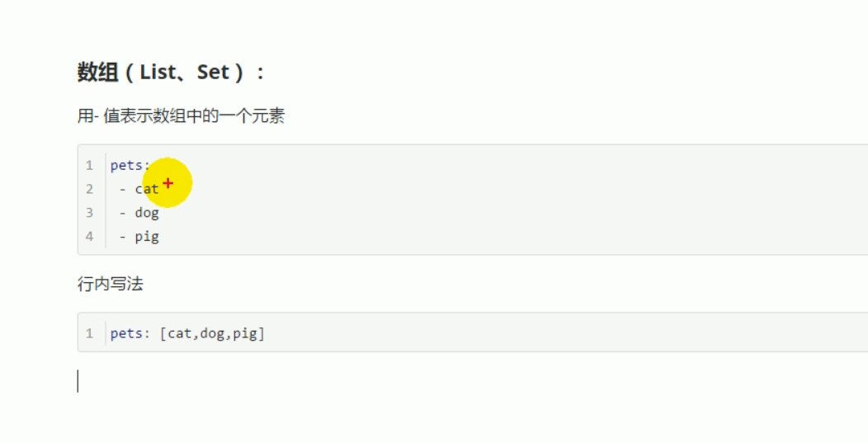Image resolution: width=868 pixels, height=443 pixels.
Task: Click the word List in the heading
Action: (158, 73)
